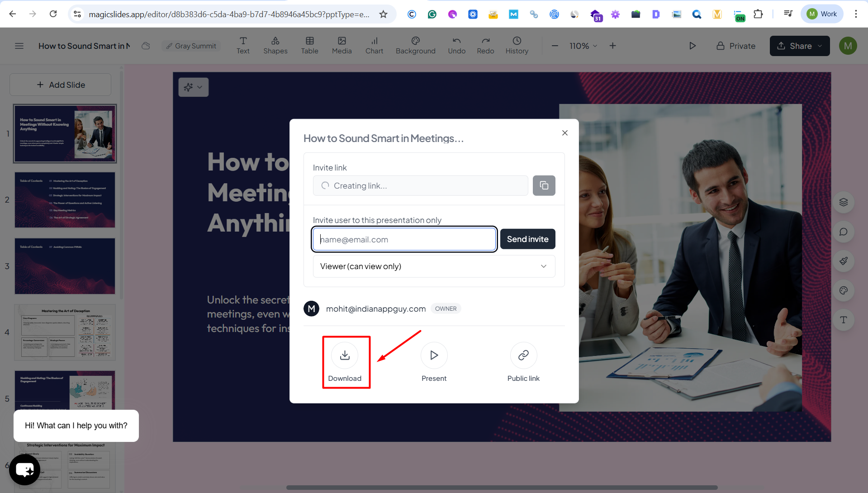The image size is (868, 493).
Task: Select slide 4 Mastering the Art thumbnail
Action: pyautogui.click(x=65, y=332)
